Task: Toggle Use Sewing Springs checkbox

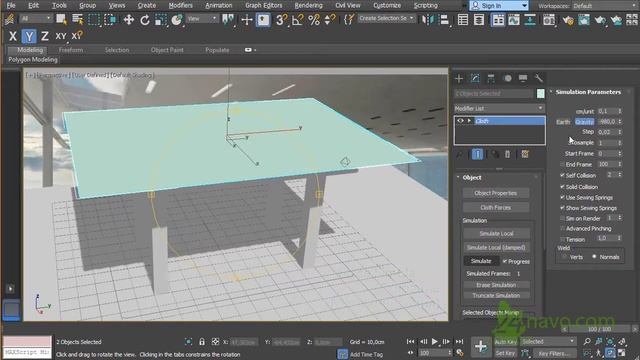Action: point(562,197)
